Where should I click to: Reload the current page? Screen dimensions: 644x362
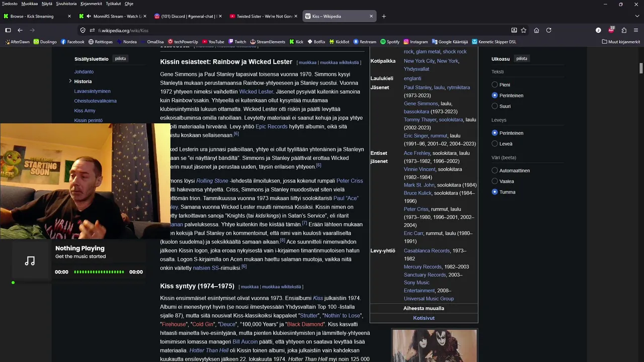coord(549,30)
